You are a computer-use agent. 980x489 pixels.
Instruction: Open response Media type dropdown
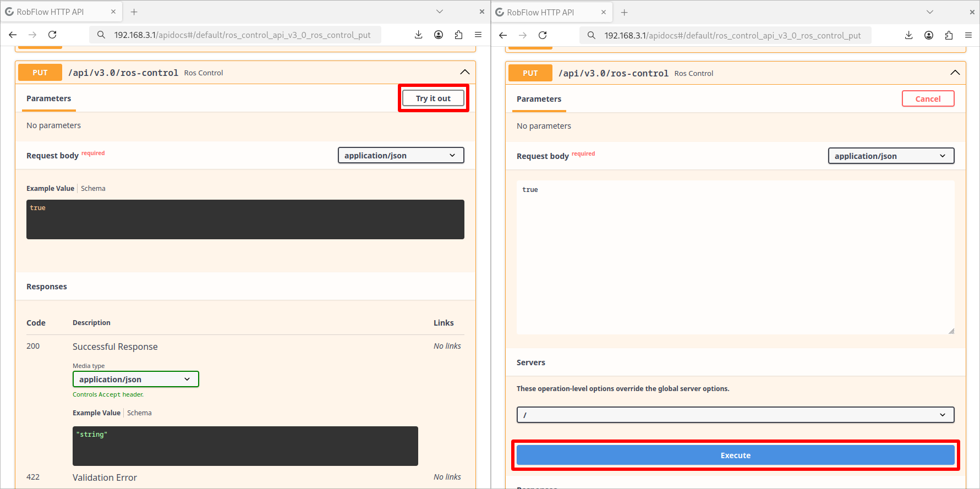(x=135, y=380)
